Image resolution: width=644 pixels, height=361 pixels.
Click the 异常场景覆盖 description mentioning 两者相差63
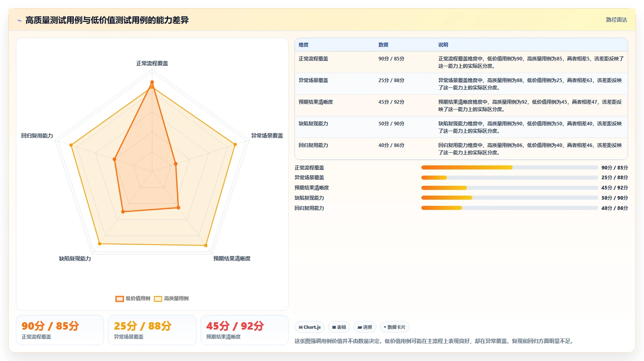click(530, 84)
